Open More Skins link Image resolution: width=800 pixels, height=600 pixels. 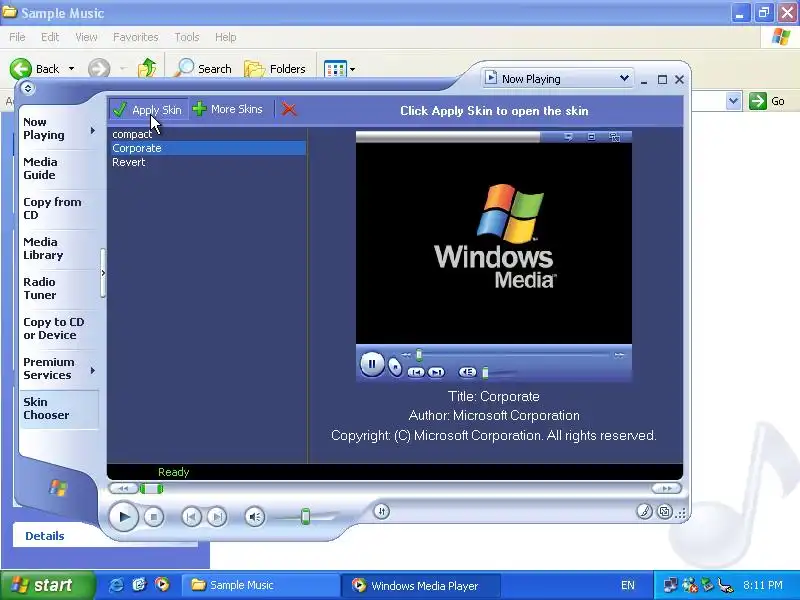(x=228, y=109)
